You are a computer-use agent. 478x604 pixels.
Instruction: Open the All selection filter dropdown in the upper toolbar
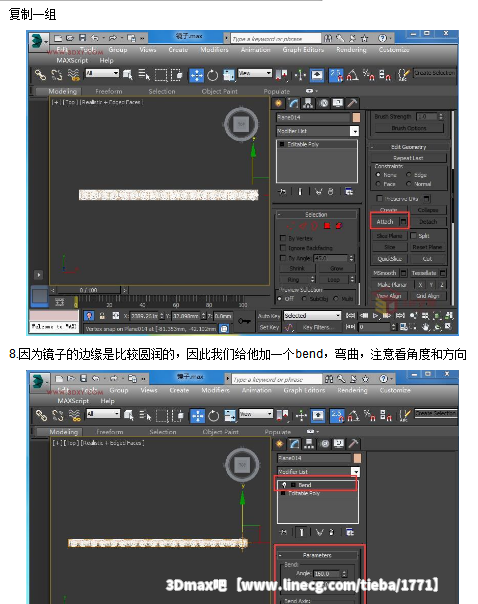pos(102,73)
